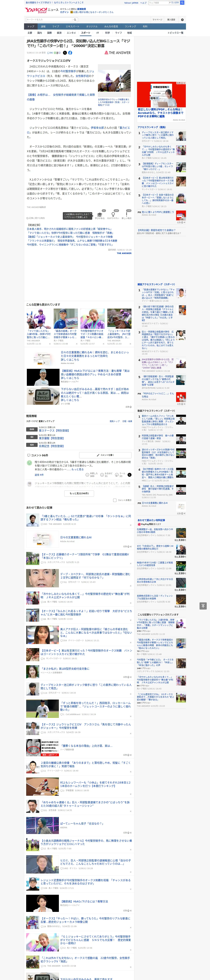Share the article on Facebook
Image resolution: width=210 pixels, height=980 pixels.
[70, 53]
